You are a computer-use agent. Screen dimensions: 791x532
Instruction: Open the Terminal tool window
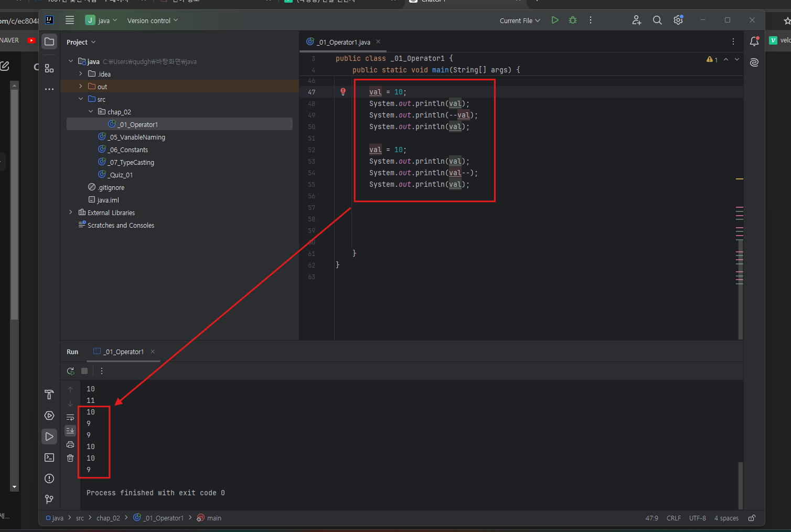(49, 457)
